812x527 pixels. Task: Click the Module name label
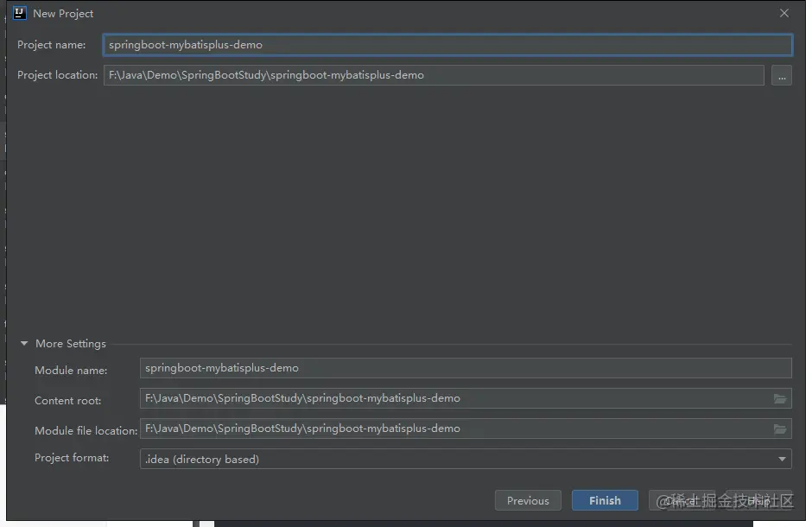point(71,370)
